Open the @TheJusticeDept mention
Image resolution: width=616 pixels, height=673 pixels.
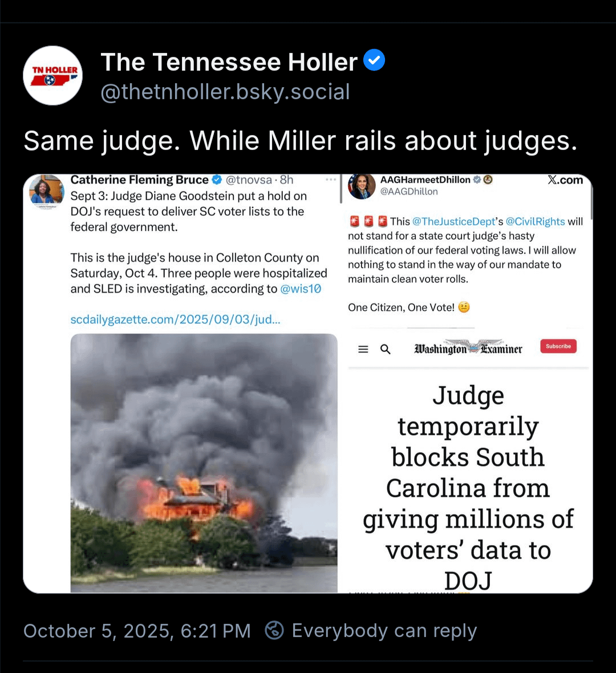(453, 221)
